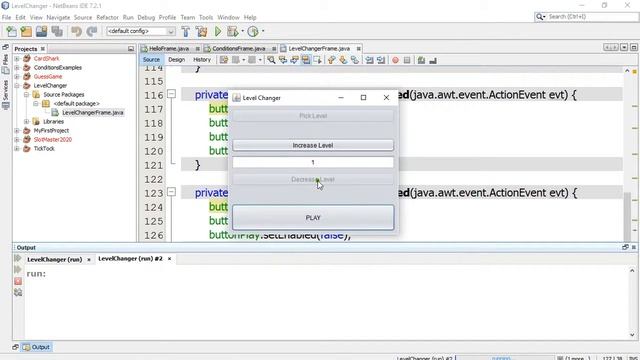Open the Refactor menu
Viewport: 640px width, 360px height.
point(107,18)
